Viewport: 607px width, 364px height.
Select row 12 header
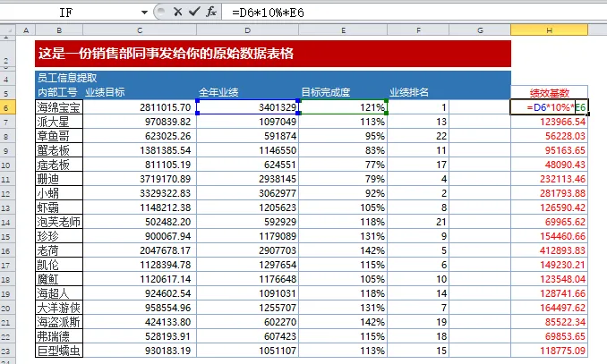(x=8, y=193)
